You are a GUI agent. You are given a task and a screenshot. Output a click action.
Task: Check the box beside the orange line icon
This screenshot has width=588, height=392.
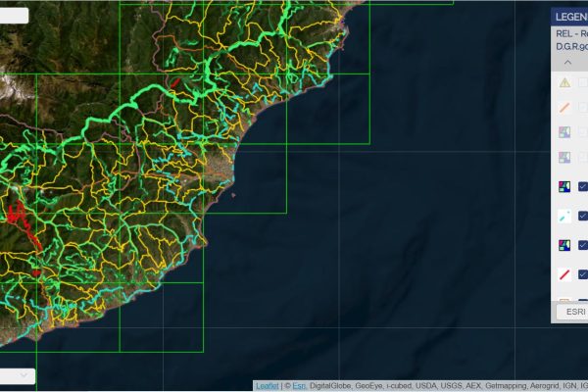click(x=583, y=107)
